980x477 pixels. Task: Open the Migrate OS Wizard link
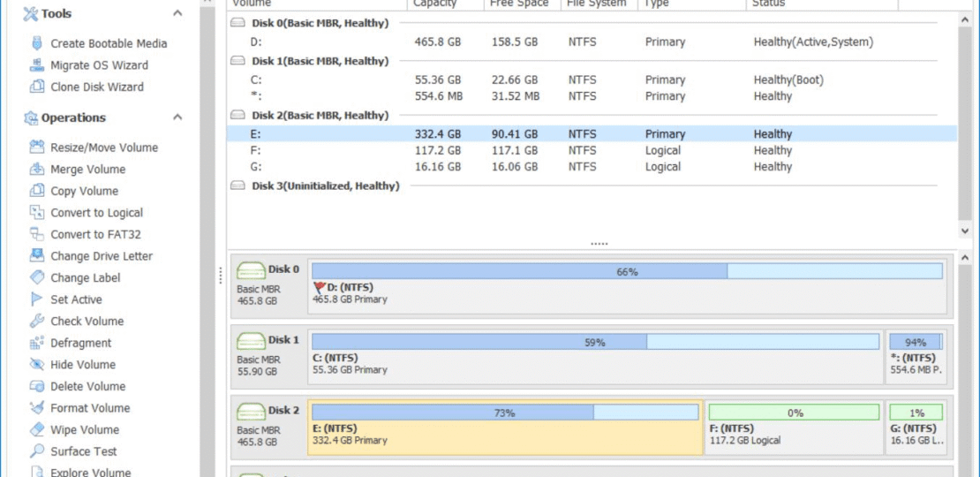tap(100, 65)
